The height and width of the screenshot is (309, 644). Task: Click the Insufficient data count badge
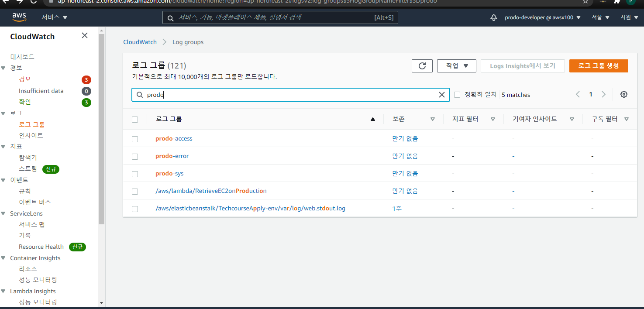pos(86,91)
